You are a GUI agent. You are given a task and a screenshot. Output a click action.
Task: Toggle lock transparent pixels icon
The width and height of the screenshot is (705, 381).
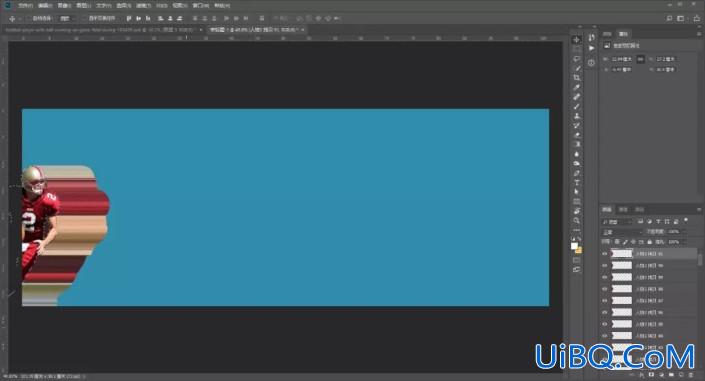click(617, 242)
